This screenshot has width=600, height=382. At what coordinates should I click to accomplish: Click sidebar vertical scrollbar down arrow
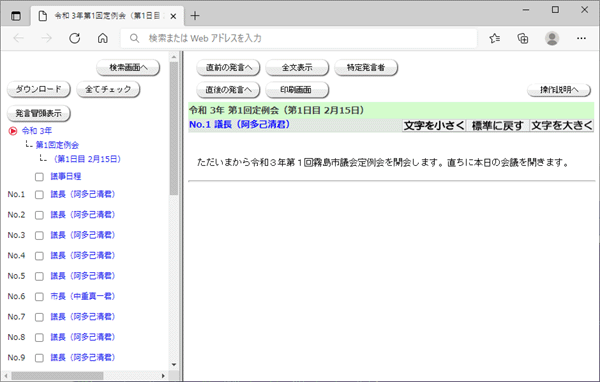[174, 365]
